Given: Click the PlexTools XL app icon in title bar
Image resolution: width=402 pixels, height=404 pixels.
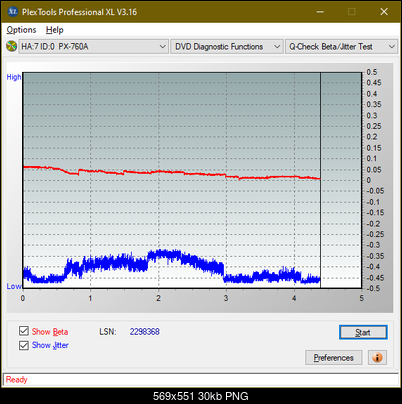Looking at the screenshot, I should (x=13, y=12).
